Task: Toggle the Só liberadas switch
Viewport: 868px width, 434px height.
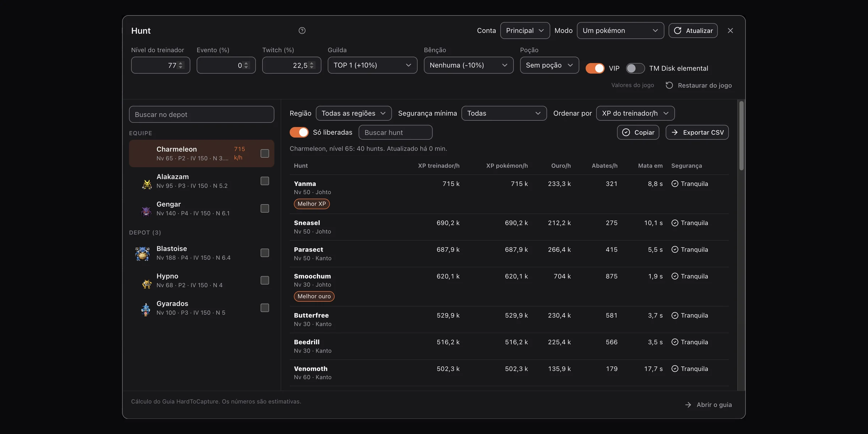Action: [299, 132]
